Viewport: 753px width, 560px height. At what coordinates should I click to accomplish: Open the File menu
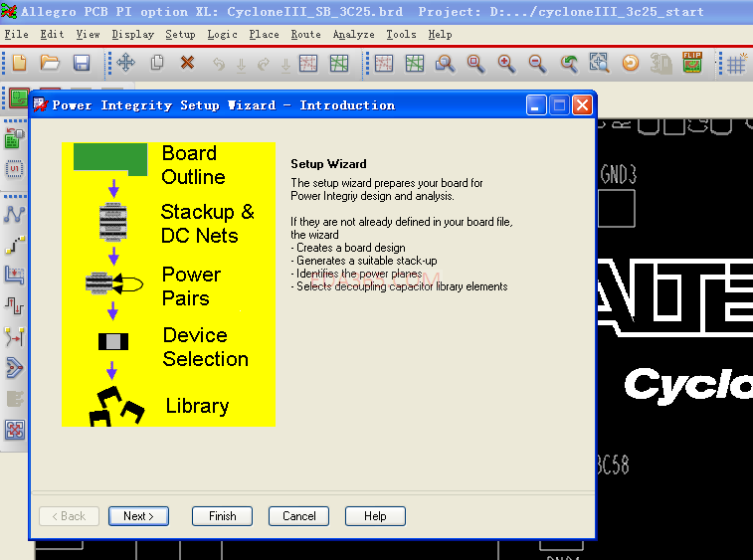point(16,35)
